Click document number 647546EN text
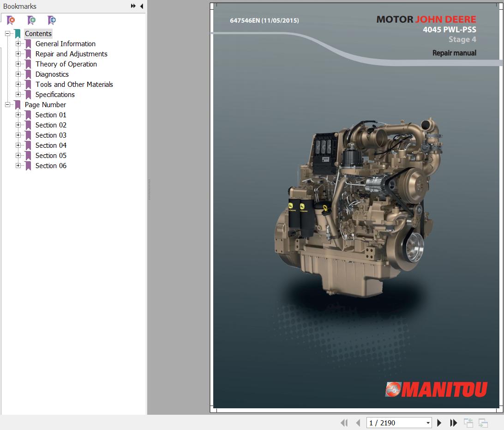The width and height of the screenshot is (504, 430). pyautogui.click(x=264, y=21)
